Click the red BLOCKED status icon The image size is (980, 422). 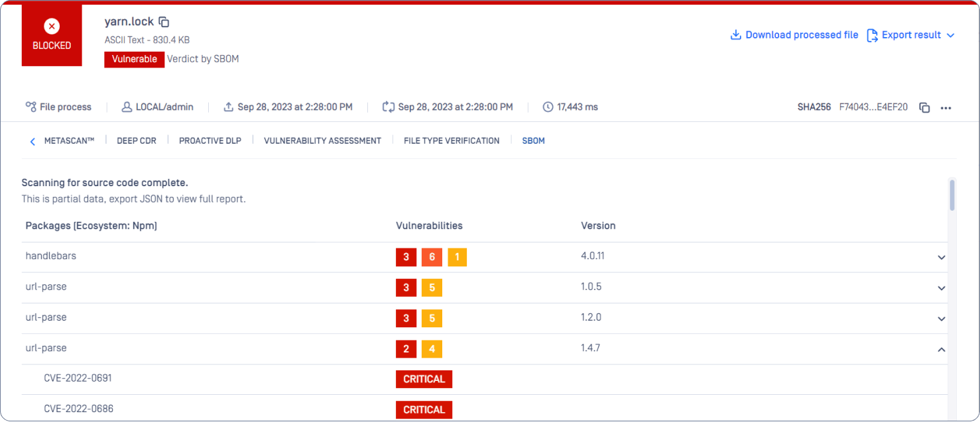(52, 26)
